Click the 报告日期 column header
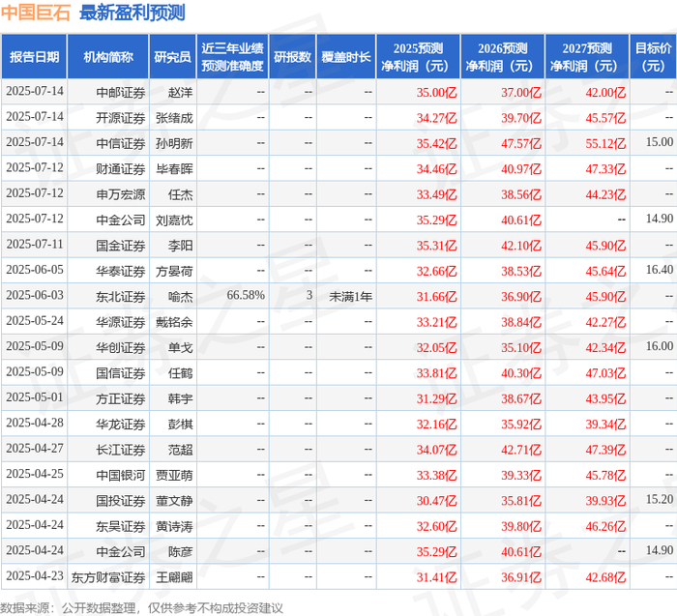677x616 pixels. pyautogui.click(x=34, y=57)
